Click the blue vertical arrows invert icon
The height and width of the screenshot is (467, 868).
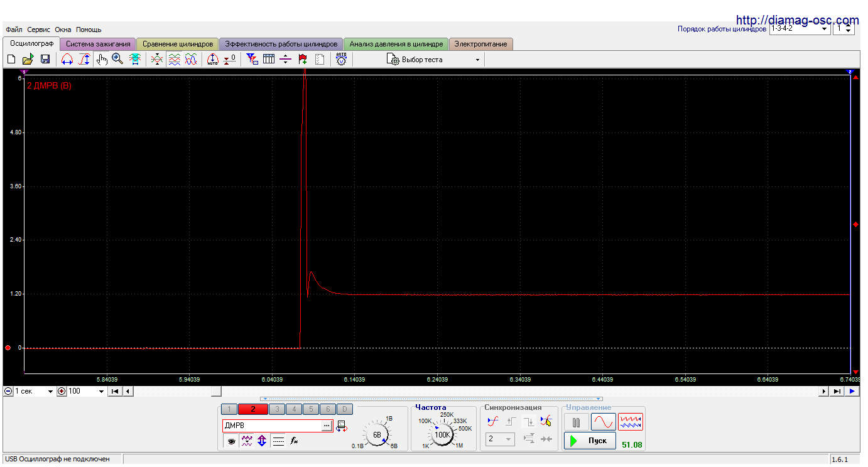point(263,441)
